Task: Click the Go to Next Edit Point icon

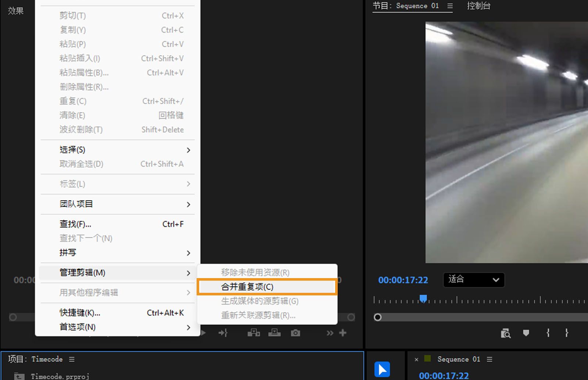Action: tap(223, 333)
